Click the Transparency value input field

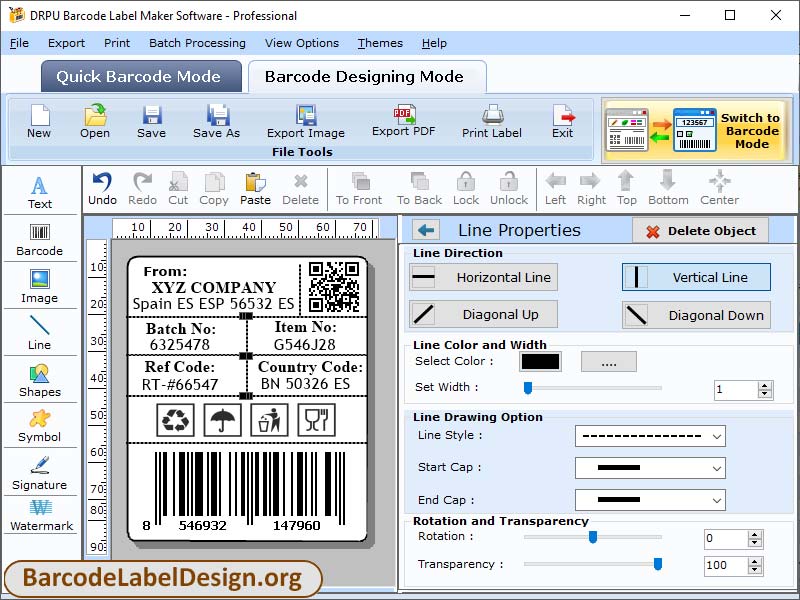point(727,565)
